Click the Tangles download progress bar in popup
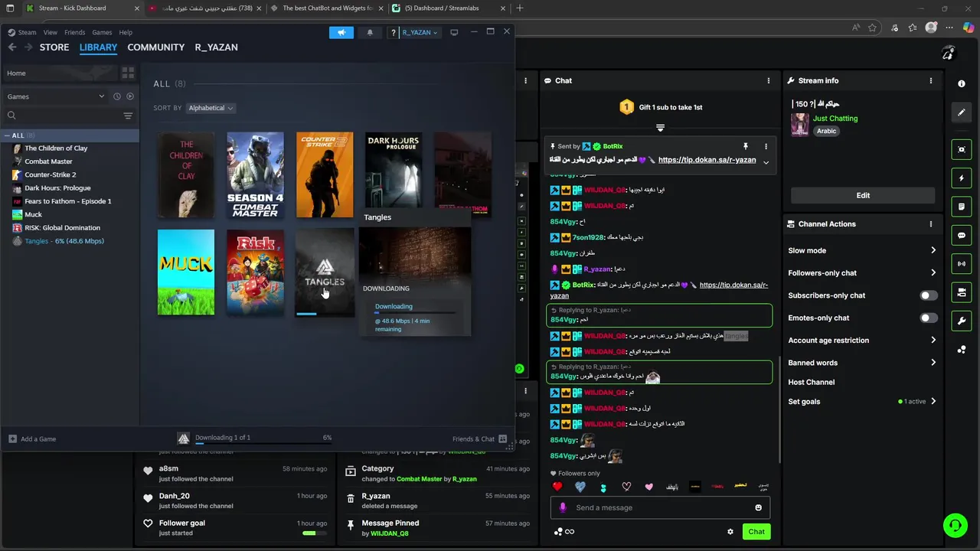 click(x=415, y=313)
